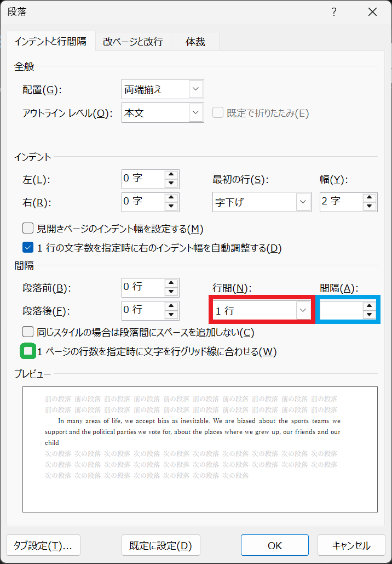Enable 見開きページのインデント幅を設定する checkbox
Screen dimensions: 392x564
[28, 228]
